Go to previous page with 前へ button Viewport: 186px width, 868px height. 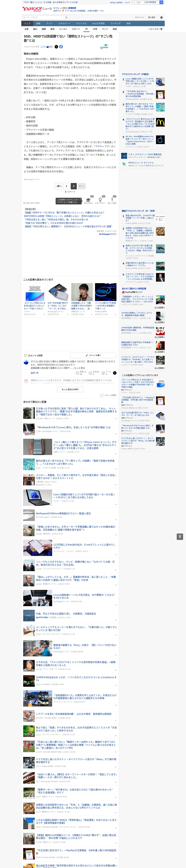[x=59, y=186]
